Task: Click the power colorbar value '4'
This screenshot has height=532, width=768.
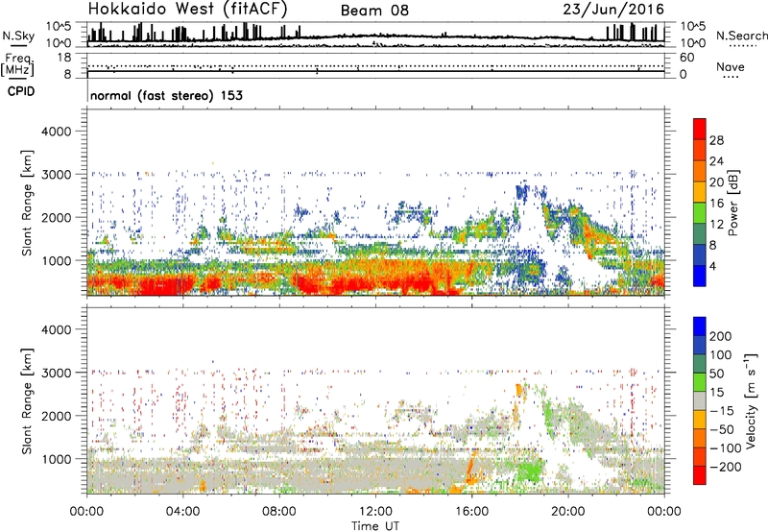Action: click(712, 266)
